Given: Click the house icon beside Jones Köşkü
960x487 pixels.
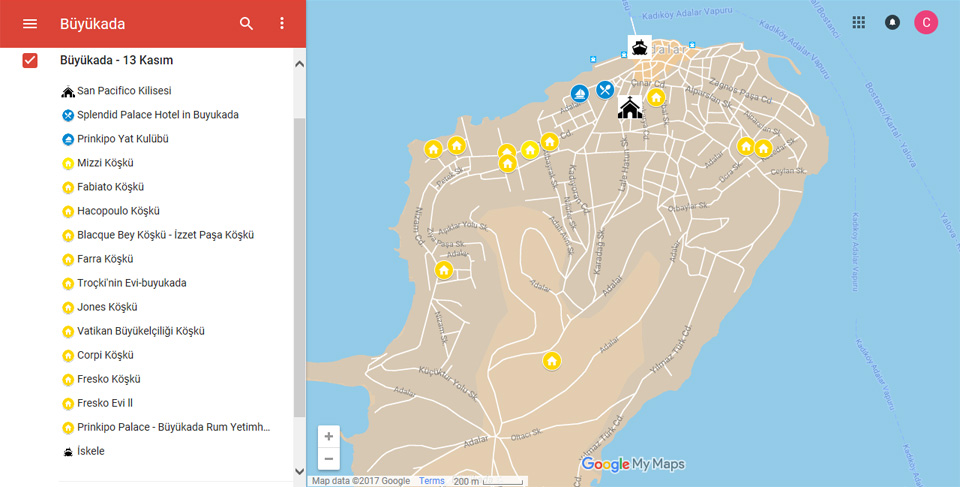Looking at the screenshot, I should tap(68, 308).
